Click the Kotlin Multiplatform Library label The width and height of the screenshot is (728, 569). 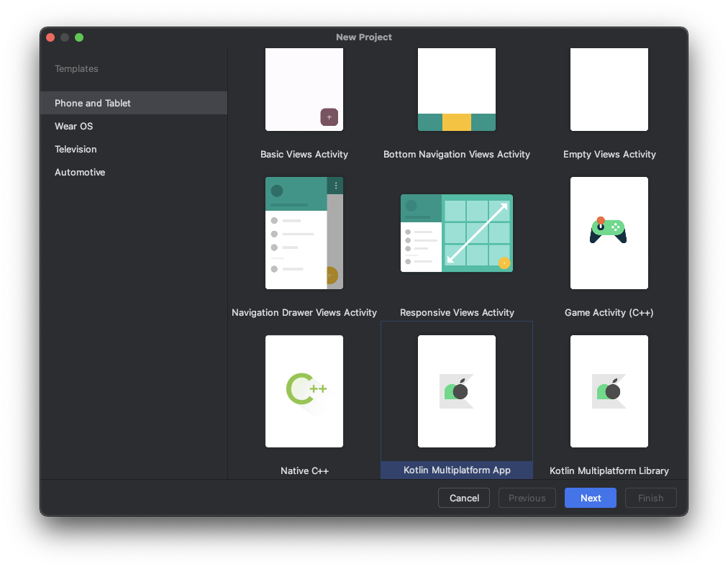click(x=609, y=470)
